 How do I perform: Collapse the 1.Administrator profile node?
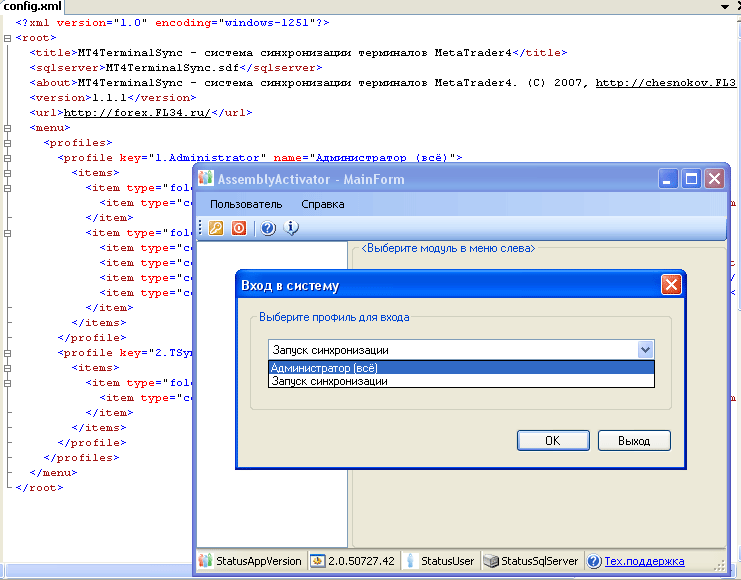pyautogui.click(x=7, y=158)
